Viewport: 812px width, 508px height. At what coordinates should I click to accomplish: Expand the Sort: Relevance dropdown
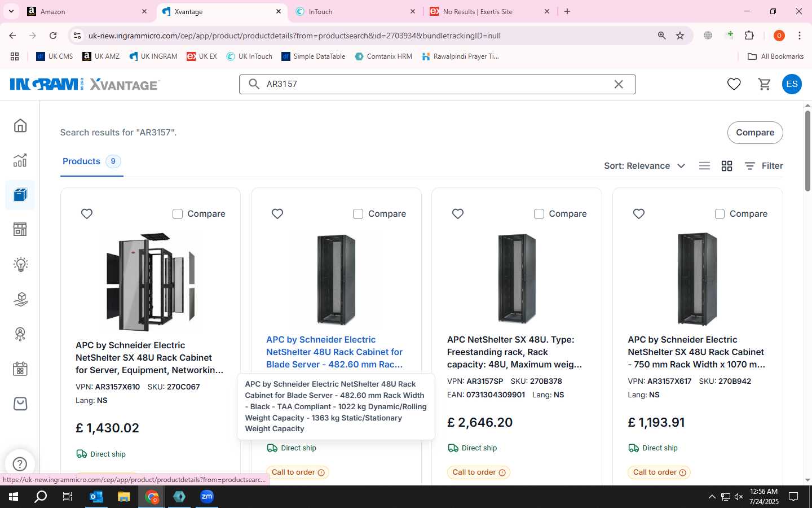(645, 166)
